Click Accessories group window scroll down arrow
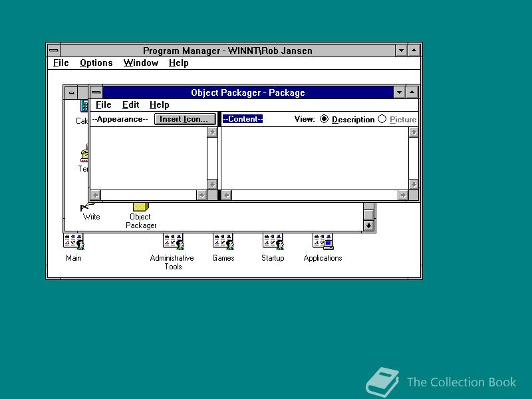The width and height of the screenshot is (532, 399). coord(369,225)
